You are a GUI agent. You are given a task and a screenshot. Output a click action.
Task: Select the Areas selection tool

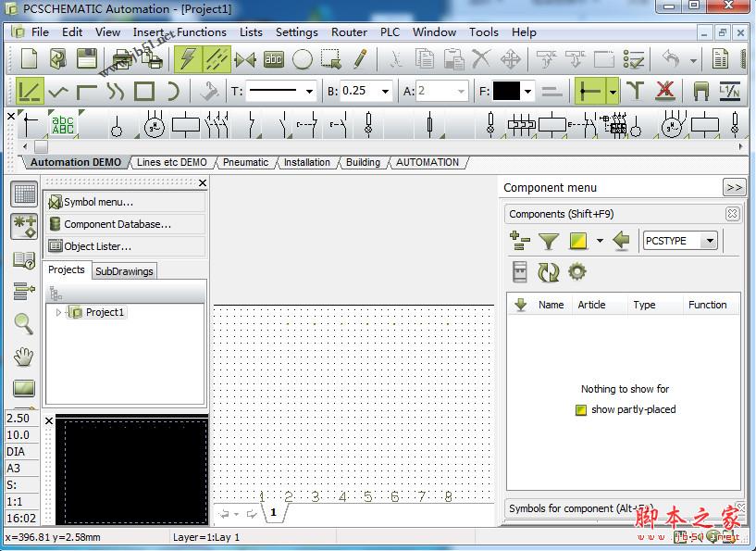click(x=330, y=59)
